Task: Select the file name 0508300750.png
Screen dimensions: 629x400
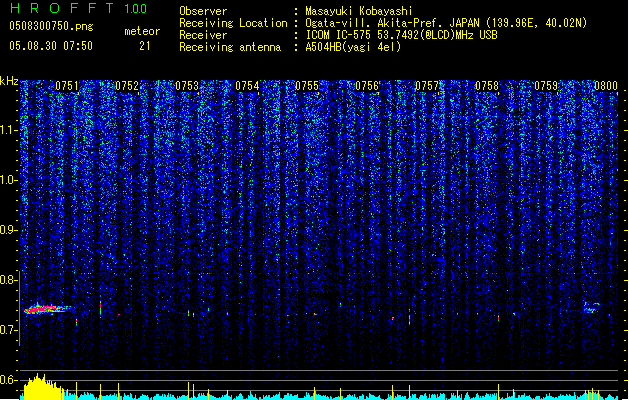Action: click(x=51, y=26)
